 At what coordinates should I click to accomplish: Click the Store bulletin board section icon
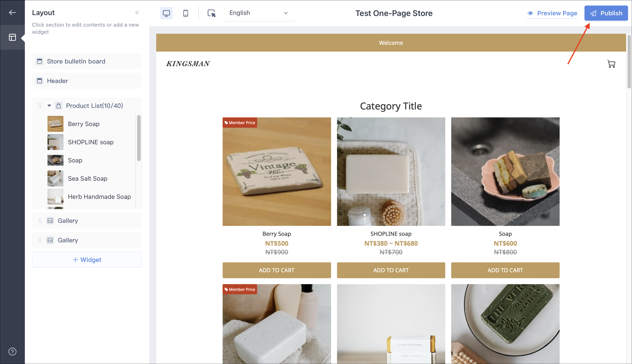39,61
